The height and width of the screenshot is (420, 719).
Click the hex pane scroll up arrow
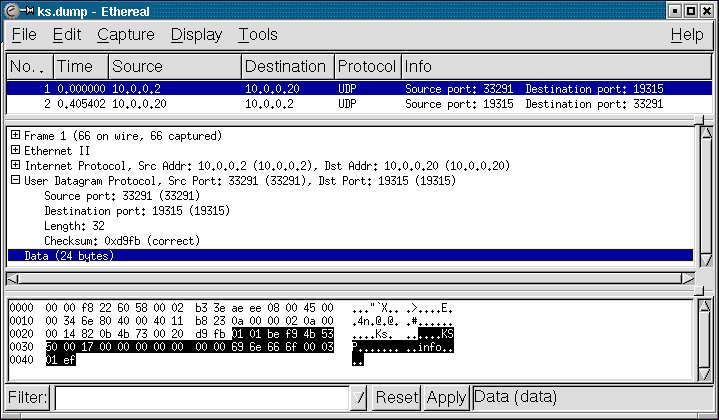point(705,306)
